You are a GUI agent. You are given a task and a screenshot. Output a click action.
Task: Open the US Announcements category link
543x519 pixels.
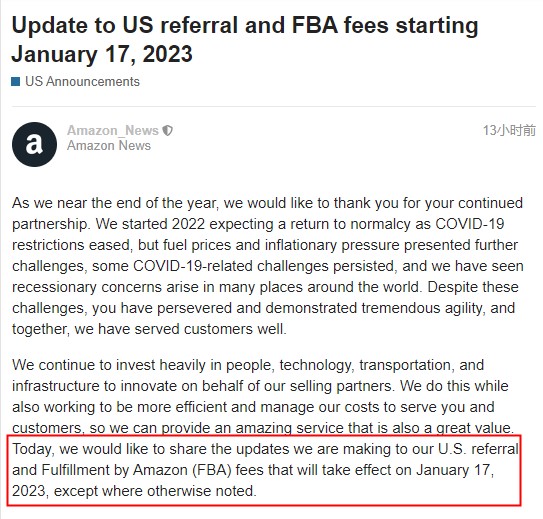pyautogui.click(x=82, y=82)
